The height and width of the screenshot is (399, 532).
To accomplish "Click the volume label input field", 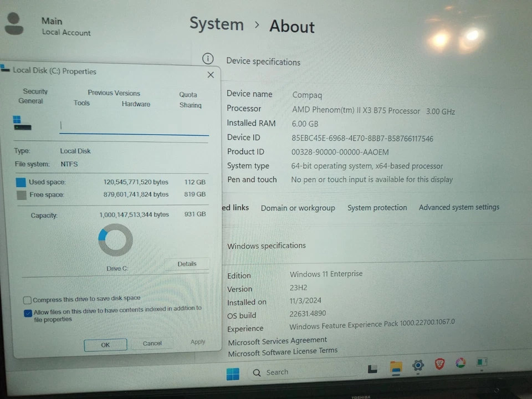I will click(x=133, y=126).
